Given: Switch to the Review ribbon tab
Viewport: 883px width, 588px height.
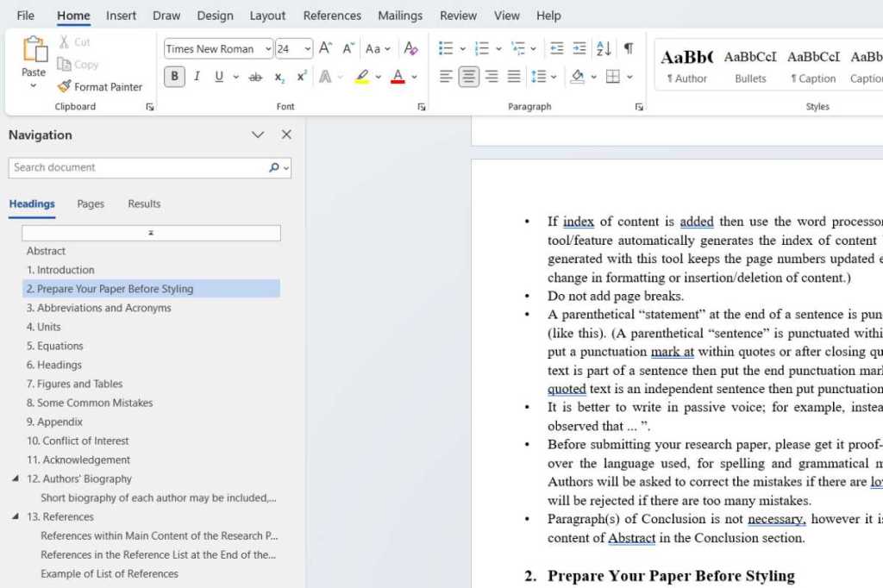Looking at the screenshot, I should tap(458, 15).
